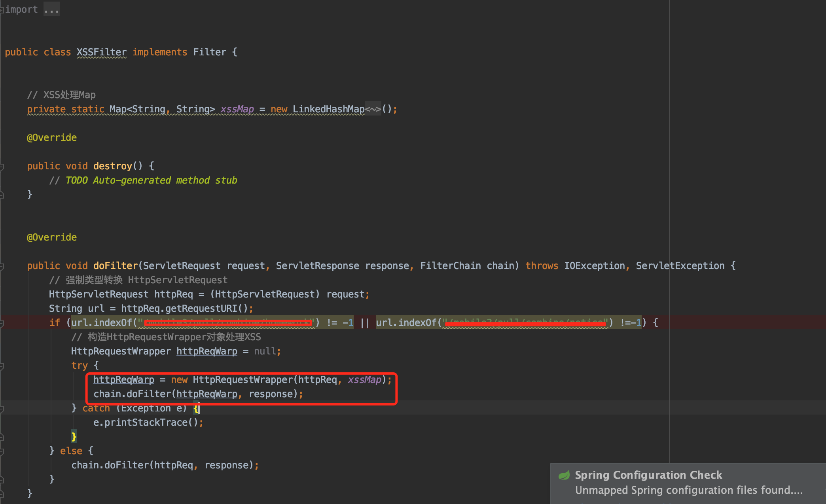826x504 pixels.
Task: Collapse the doFilter method using its gutter fold marker
Action: click(x=2, y=266)
